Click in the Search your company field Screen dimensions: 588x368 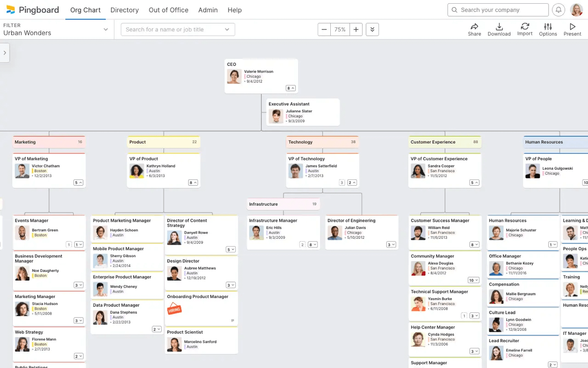point(498,10)
